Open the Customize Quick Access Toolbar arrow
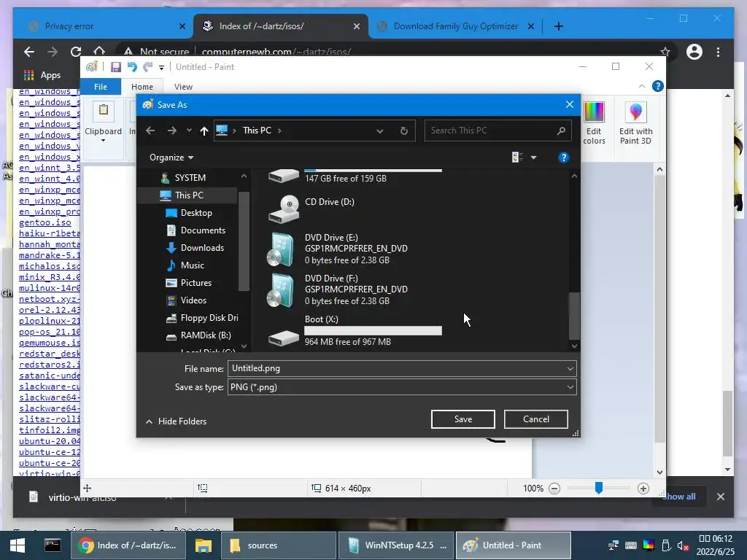Screen dimensions: 747x560 [x=161, y=68]
